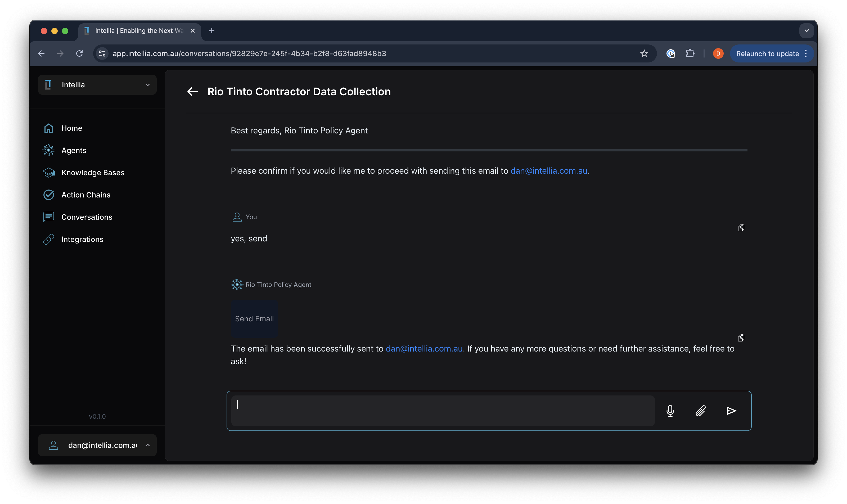Bookmark this page with the star icon
Screen dimensions: 847x504
tap(644, 53)
